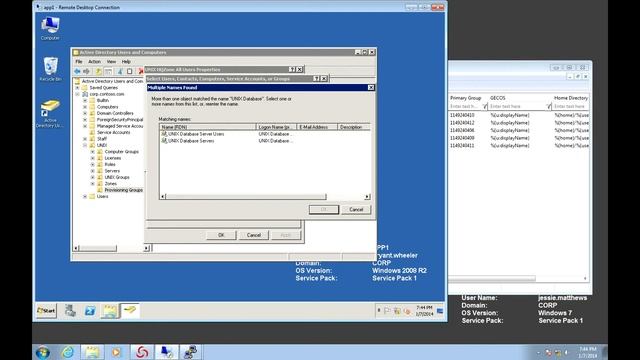Open Windows Explorer in remote taskbar
This screenshot has width=640, height=360.
click(109, 311)
